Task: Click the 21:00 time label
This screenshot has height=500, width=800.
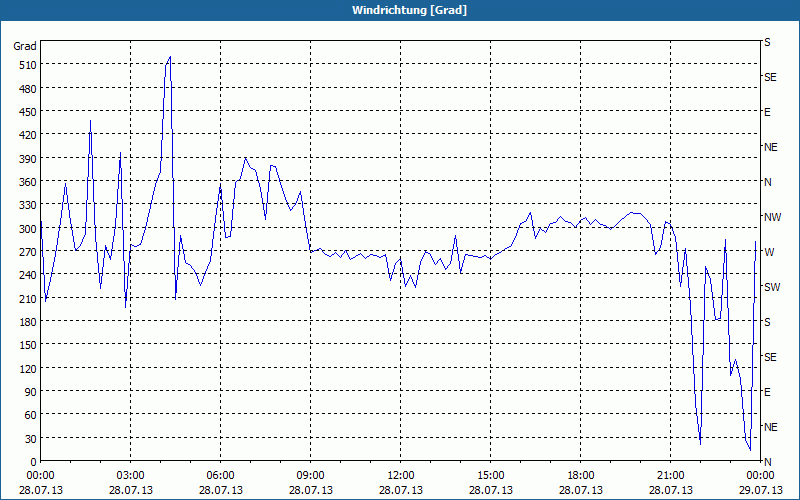Action: (670, 476)
